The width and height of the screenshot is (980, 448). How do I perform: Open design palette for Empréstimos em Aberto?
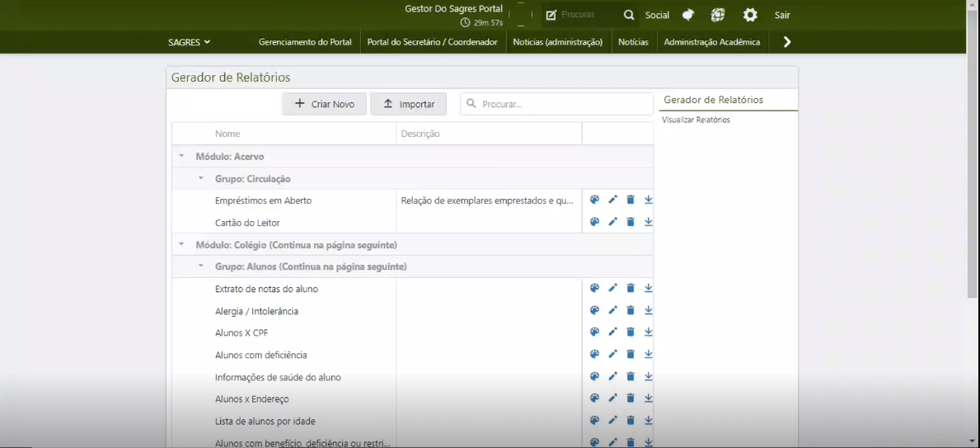(x=594, y=200)
